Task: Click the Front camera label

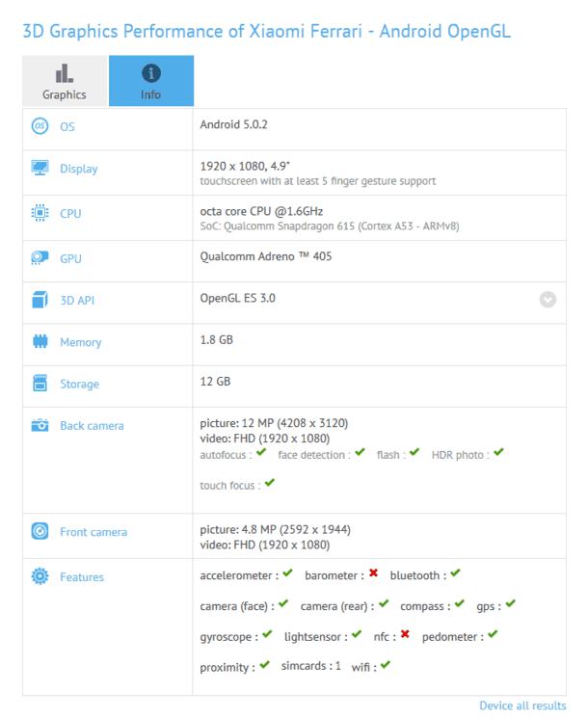Action: tap(94, 532)
